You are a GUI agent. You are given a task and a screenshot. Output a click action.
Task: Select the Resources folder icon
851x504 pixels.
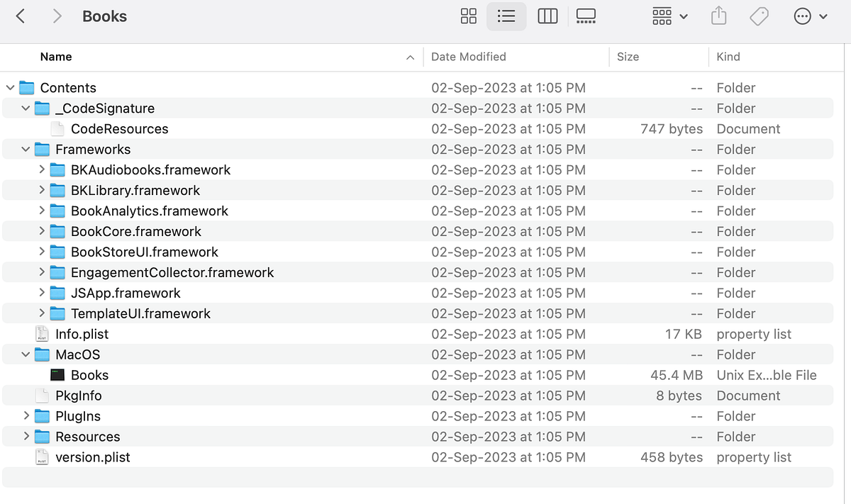point(43,437)
